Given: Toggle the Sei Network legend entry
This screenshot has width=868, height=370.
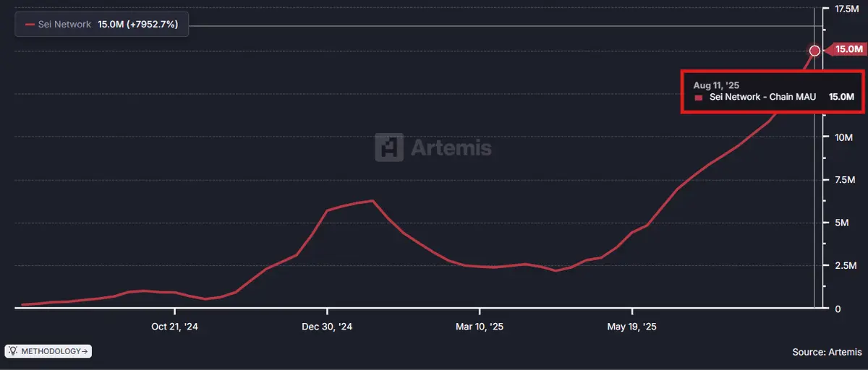Looking at the screenshot, I should point(101,25).
